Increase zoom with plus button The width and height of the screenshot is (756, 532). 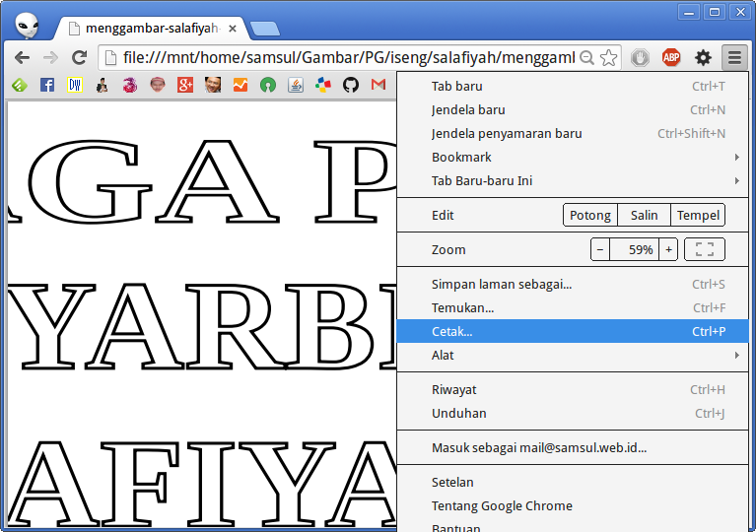pos(668,249)
